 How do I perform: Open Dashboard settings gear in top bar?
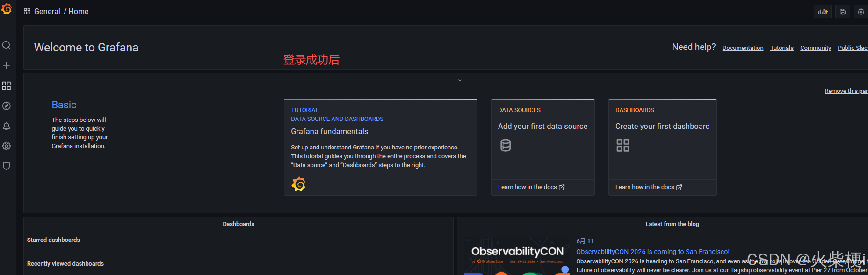point(861,12)
